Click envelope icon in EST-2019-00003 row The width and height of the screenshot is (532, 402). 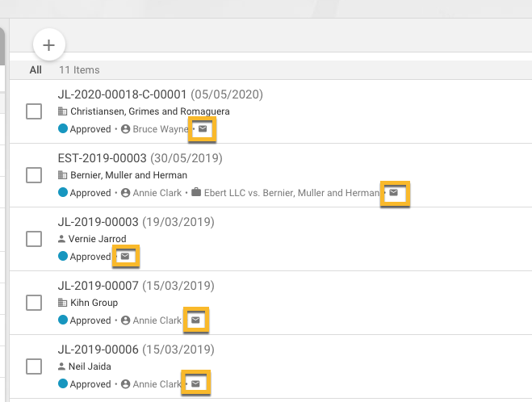tap(394, 193)
